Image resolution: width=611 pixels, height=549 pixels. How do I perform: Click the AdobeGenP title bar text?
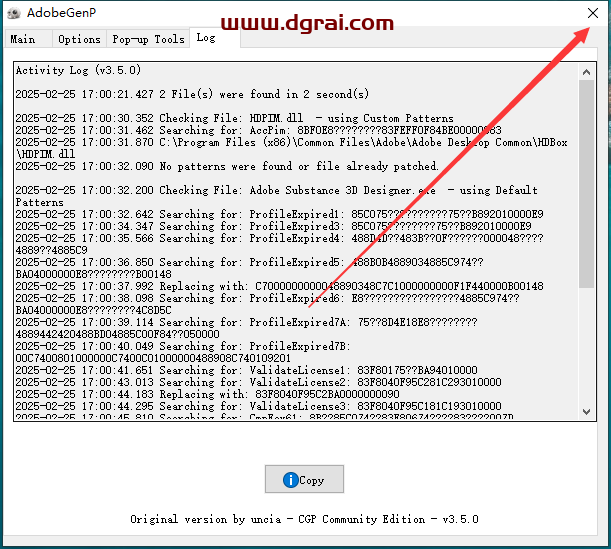tap(62, 13)
